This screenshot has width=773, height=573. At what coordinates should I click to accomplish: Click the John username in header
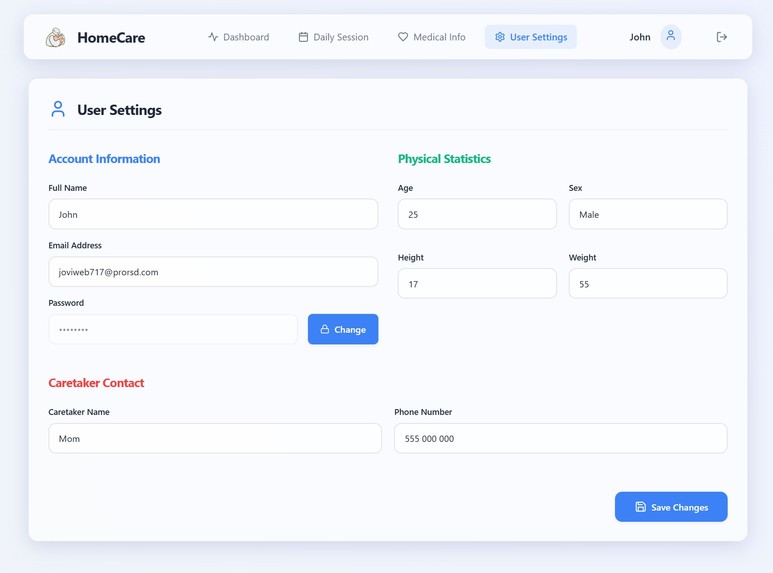pos(640,37)
